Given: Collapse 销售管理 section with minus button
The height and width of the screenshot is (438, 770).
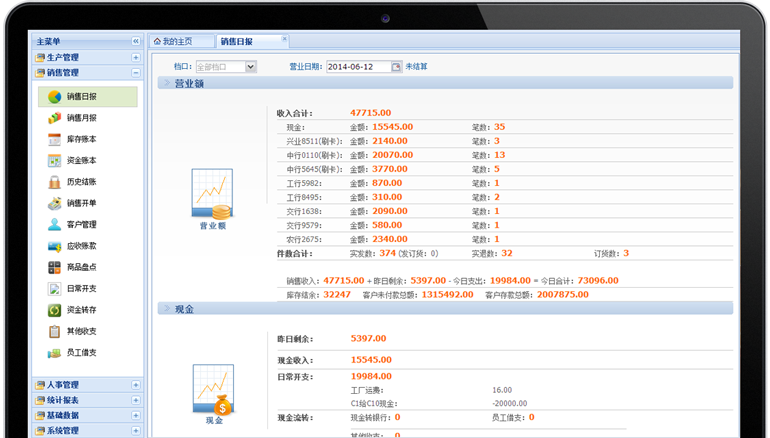Looking at the screenshot, I should tap(136, 73).
